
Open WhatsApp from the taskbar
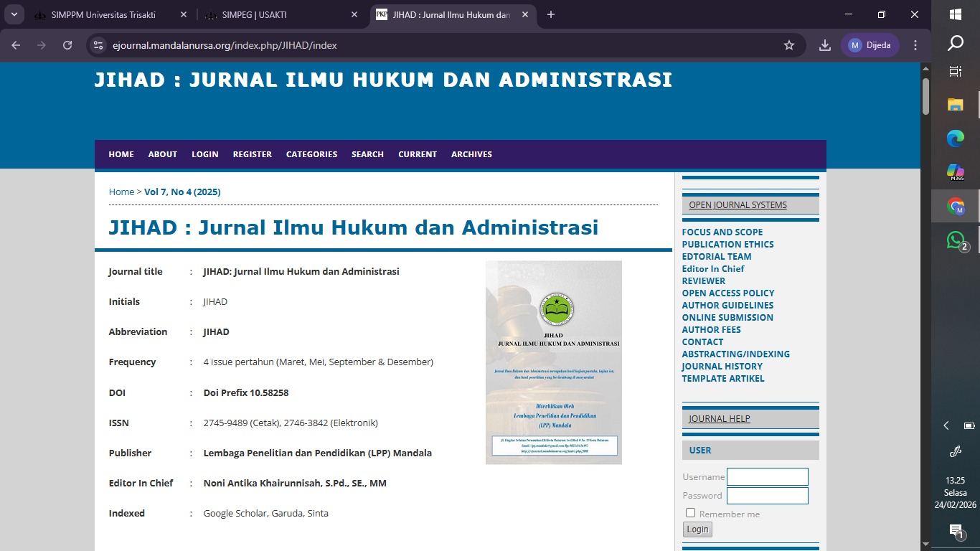tap(955, 241)
